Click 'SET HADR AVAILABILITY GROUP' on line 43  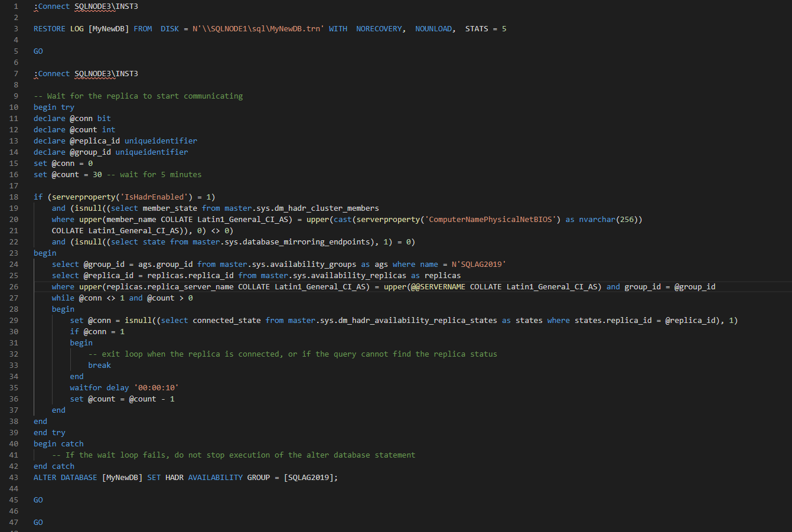click(208, 477)
